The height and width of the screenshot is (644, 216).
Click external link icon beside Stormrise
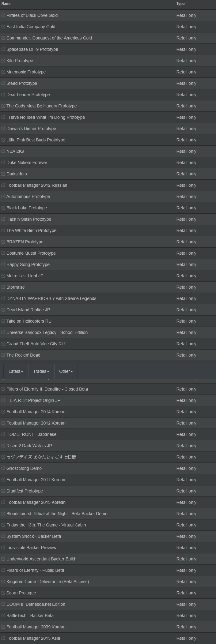click(3, 287)
